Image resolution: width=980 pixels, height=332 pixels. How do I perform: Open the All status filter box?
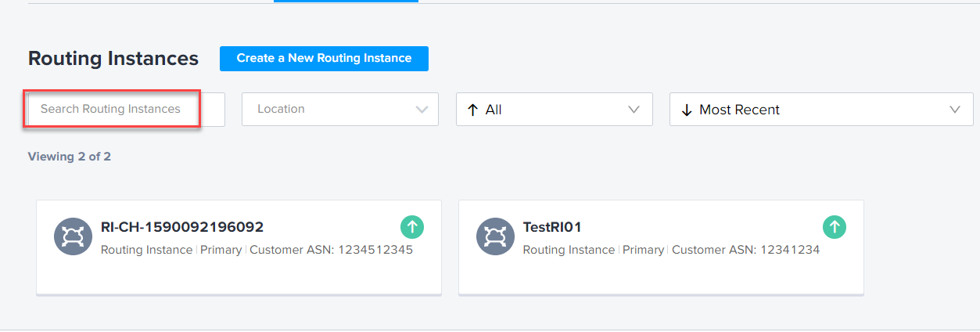point(555,110)
